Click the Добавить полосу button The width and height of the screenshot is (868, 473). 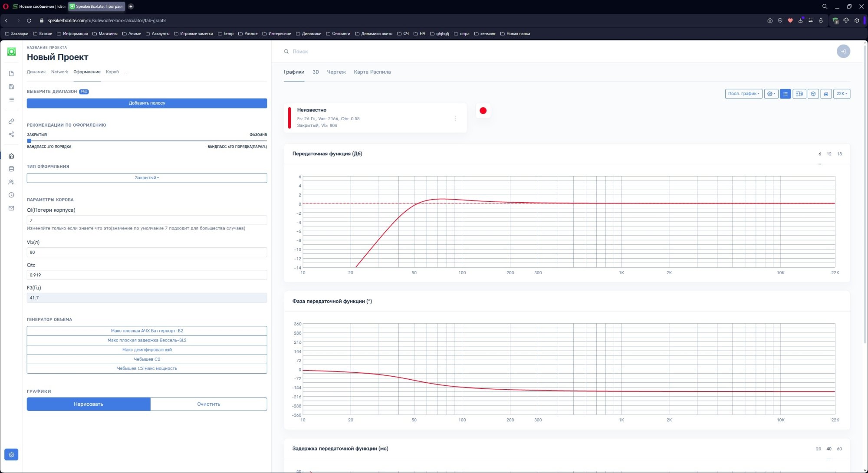tap(147, 103)
